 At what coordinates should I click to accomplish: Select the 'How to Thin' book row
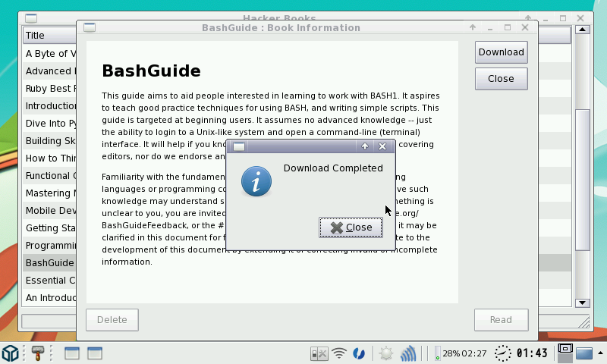(49, 158)
